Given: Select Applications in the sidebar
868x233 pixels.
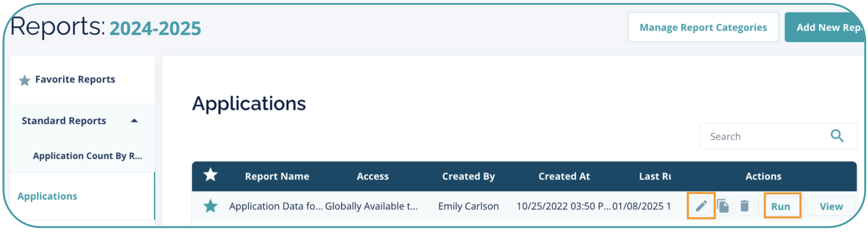Looking at the screenshot, I should point(48,196).
